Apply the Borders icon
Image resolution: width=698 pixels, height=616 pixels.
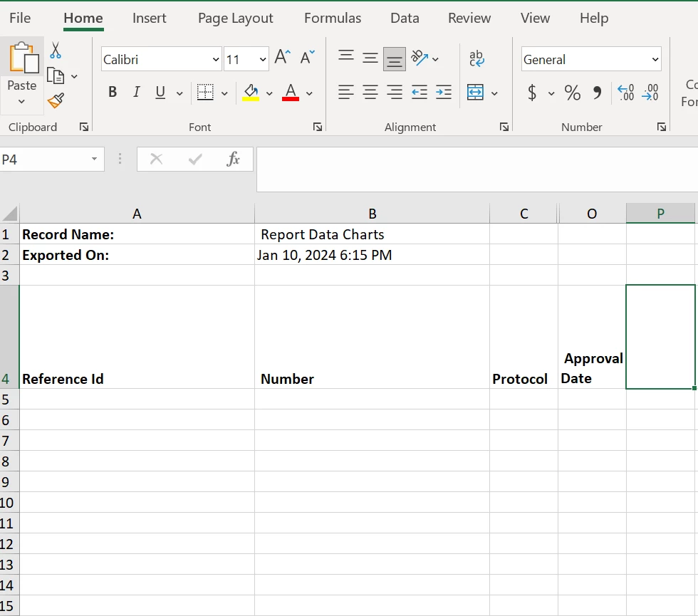[205, 93]
